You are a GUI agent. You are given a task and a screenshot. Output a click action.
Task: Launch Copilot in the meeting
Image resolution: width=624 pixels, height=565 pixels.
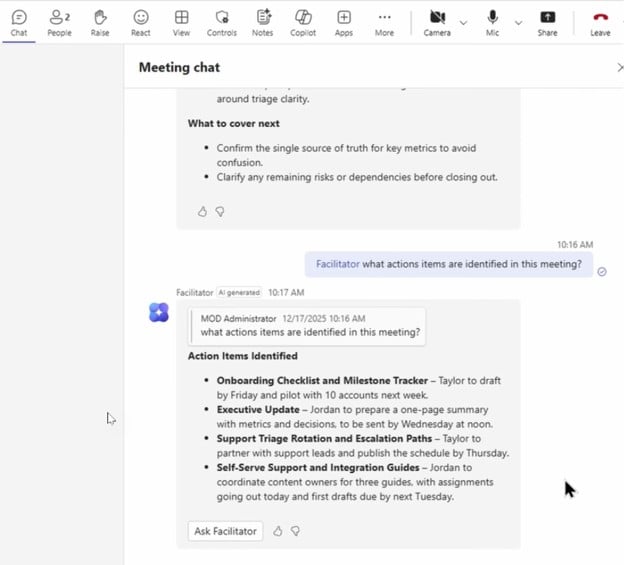tap(303, 22)
